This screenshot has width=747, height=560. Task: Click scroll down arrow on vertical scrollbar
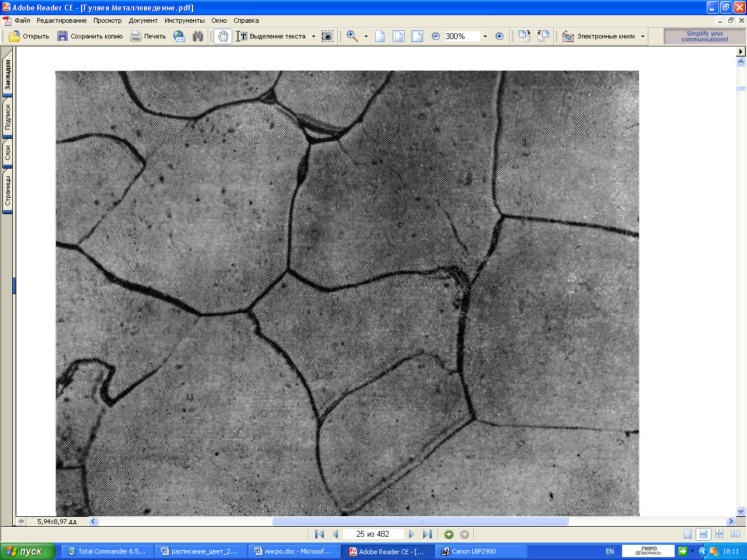point(741,511)
